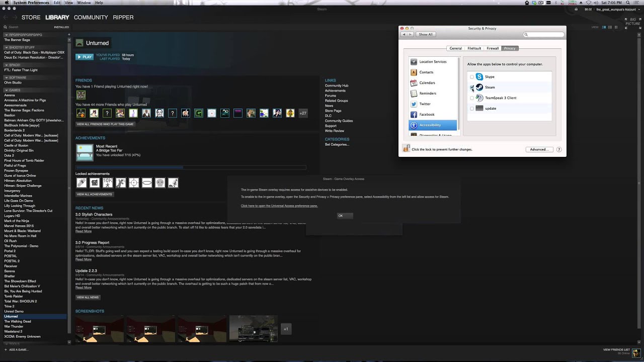Click the +1 more screenshots badge
This screenshot has height=362, width=644.
[x=286, y=329]
